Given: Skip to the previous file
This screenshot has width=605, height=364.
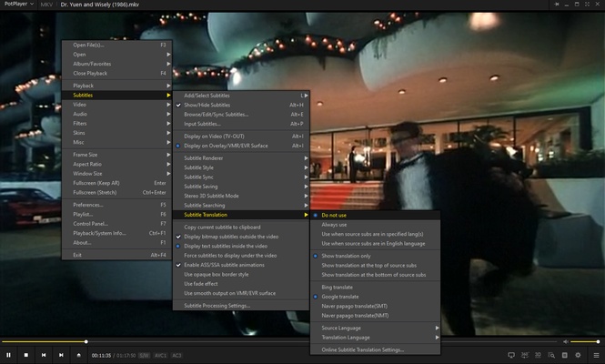Looking at the screenshot, I should click(x=44, y=355).
